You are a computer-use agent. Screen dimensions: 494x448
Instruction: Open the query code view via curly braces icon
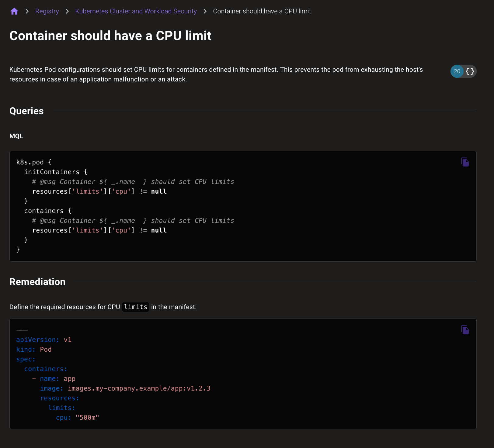(x=470, y=71)
